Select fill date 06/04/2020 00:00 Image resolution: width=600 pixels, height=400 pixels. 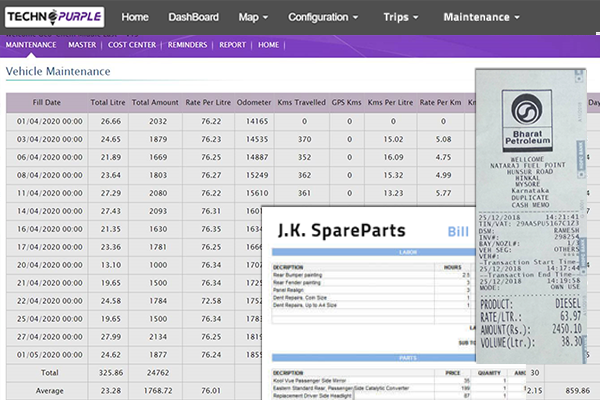49,157
